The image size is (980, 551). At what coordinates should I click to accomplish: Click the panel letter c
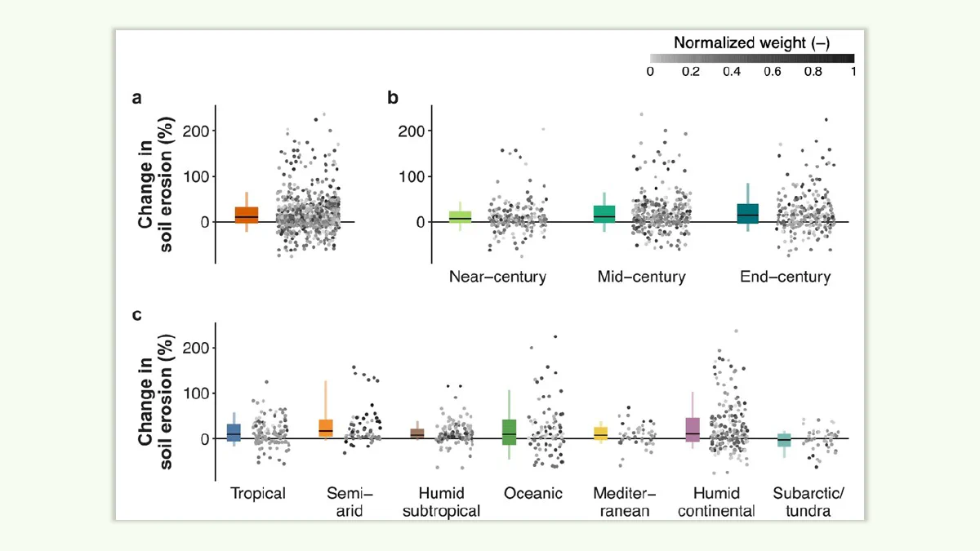point(138,314)
